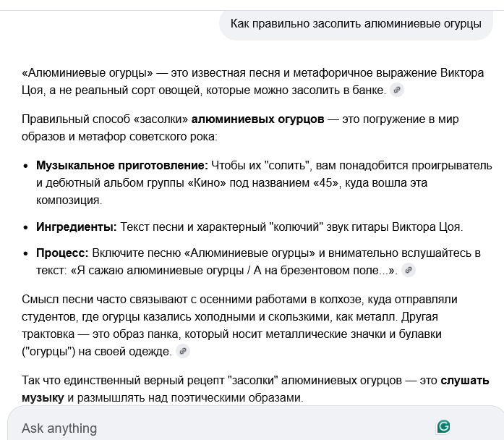Click the album title «45» in text

pos(328,183)
